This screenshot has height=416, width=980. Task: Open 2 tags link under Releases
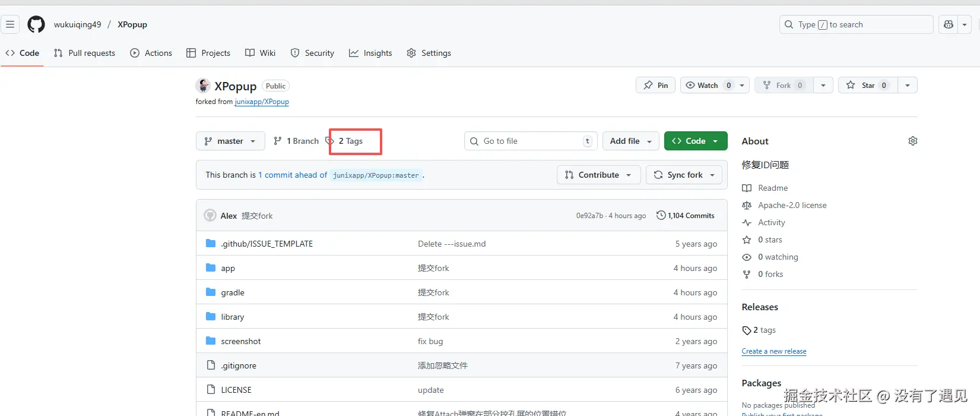(x=759, y=330)
